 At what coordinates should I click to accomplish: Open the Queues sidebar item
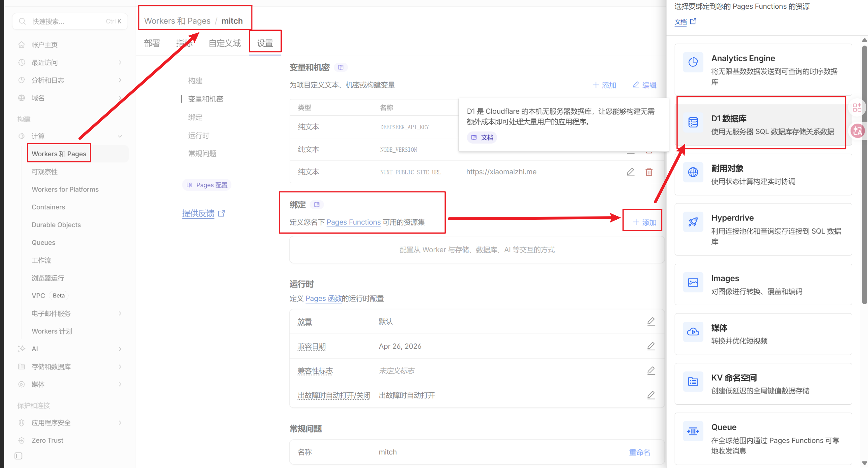[43, 243]
